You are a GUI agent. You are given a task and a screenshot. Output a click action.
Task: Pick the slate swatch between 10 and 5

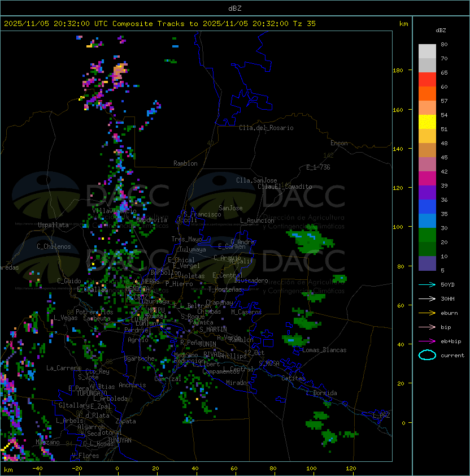point(427,263)
